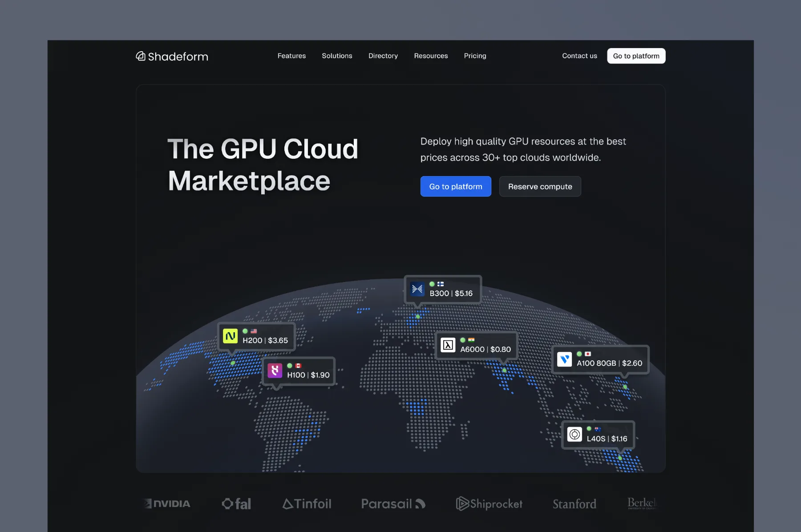Image resolution: width=801 pixels, height=532 pixels.
Task: Click the NVIDIA logo
Action: 167,504
